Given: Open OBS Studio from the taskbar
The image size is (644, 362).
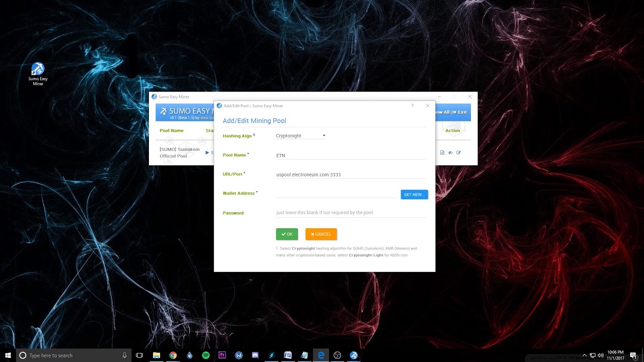Looking at the screenshot, I should tap(337, 355).
